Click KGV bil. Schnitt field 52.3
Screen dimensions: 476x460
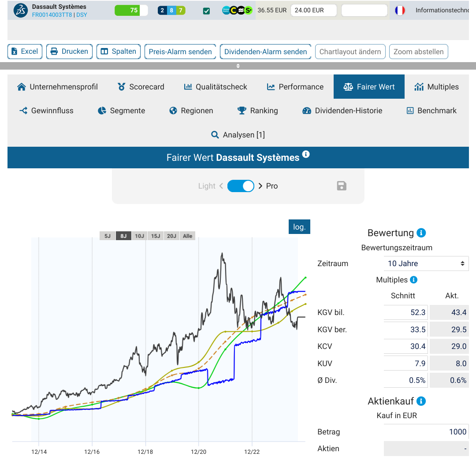pos(405,312)
